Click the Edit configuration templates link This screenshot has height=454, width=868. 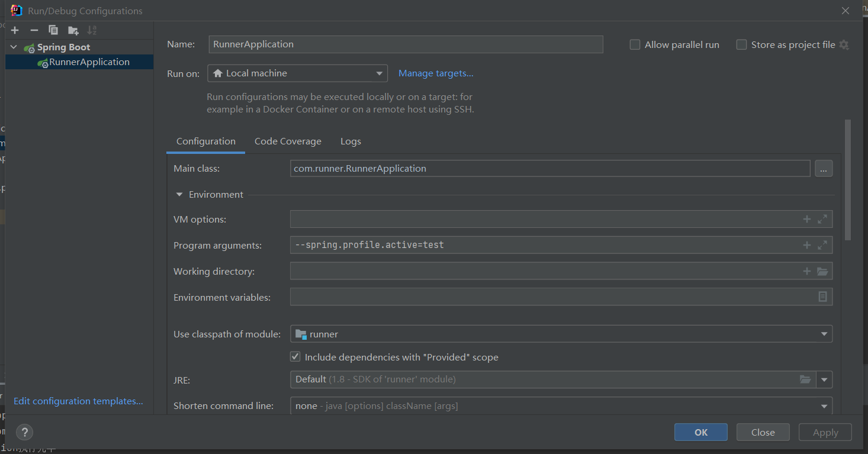[78, 401]
